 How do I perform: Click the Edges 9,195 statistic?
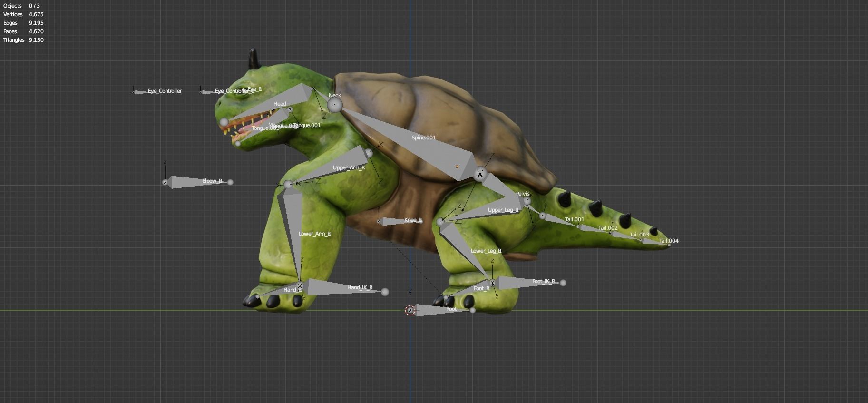(23, 23)
